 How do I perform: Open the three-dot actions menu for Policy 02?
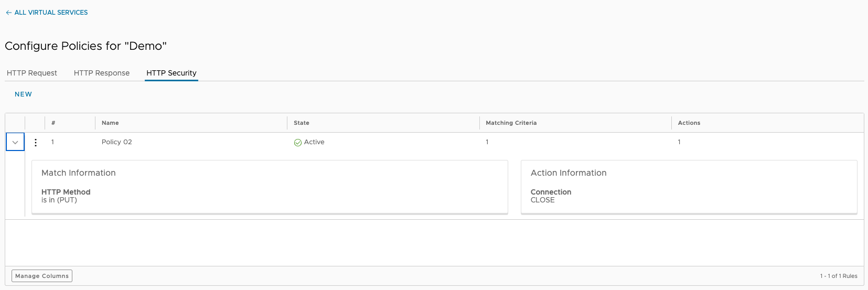[36, 142]
